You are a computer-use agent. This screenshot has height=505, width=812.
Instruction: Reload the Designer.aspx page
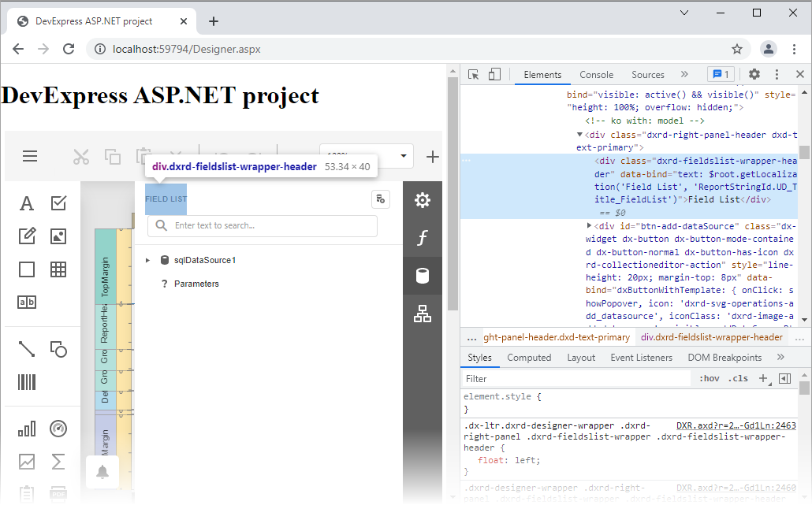coord(69,49)
